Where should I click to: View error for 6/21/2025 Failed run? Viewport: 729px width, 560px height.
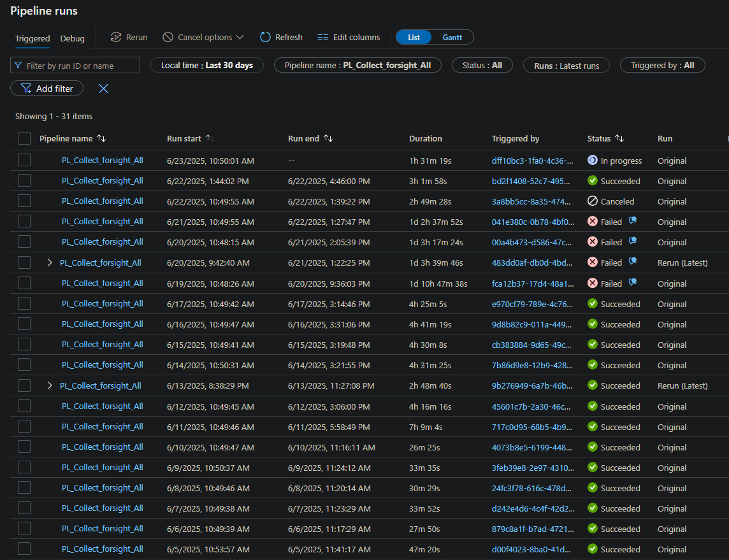pyautogui.click(x=633, y=220)
